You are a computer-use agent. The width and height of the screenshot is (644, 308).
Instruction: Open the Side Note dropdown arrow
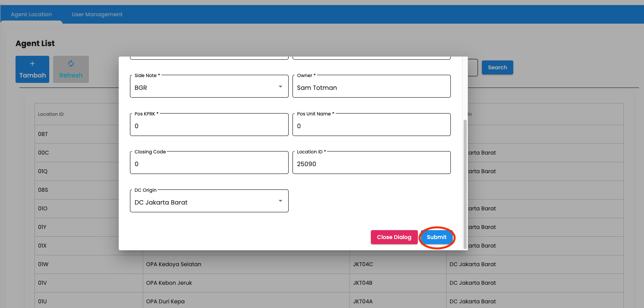coord(280,87)
